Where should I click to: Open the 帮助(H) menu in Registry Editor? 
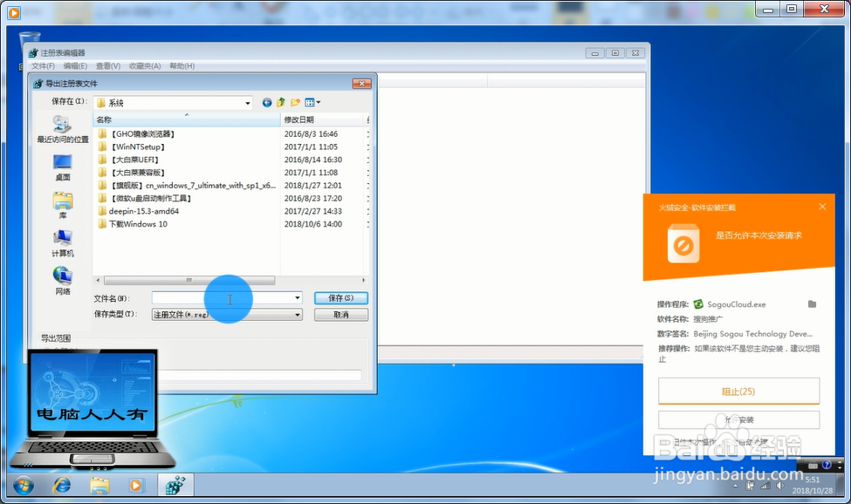(x=182, y=65)
